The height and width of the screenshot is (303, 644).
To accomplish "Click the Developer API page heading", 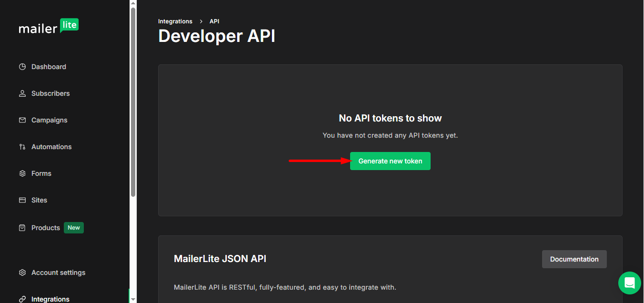I will click(x=217, y=36).
